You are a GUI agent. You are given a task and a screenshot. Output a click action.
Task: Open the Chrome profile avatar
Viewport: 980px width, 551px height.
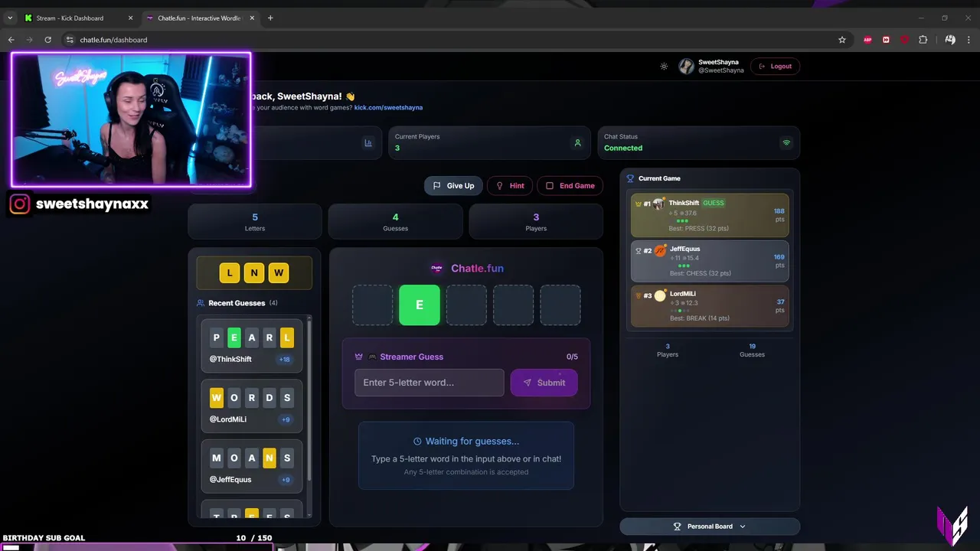[x=950, y=40]
